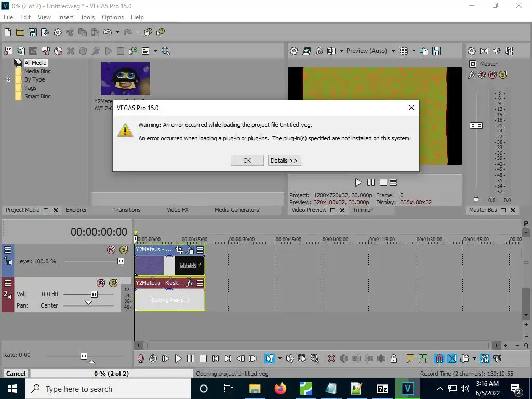532x399 pixels.
Task: Save project using the floppy disk icon
Action: tap(33, 32)
